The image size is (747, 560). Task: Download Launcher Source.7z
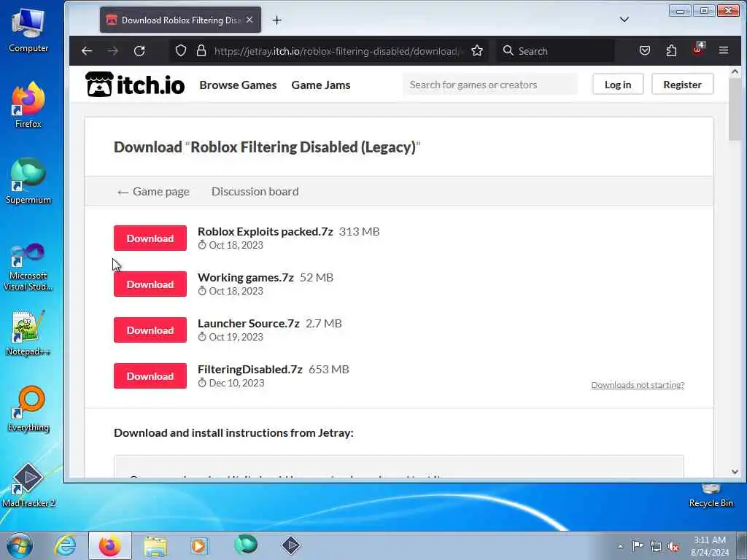[150, 330]
